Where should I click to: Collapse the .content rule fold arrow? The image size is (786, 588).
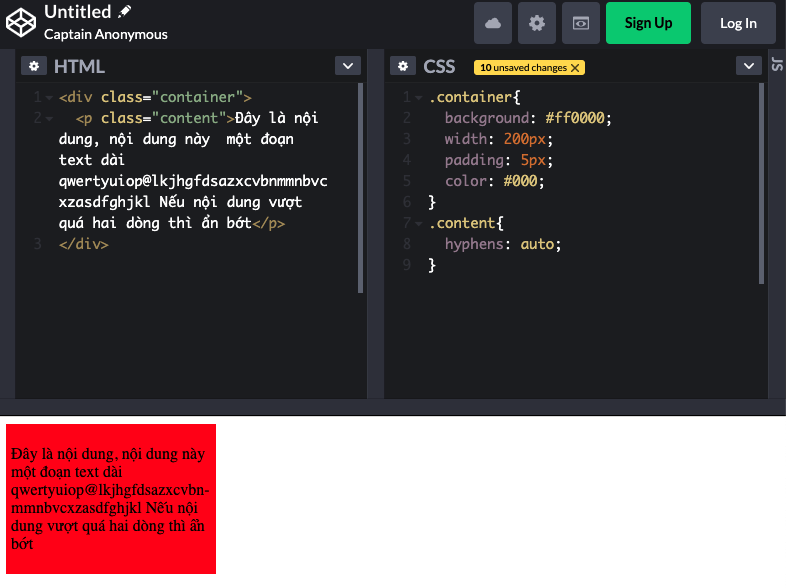419,224
